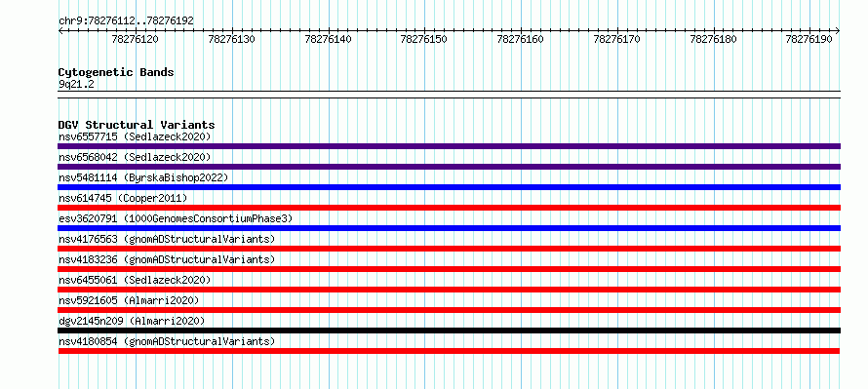
Task: Select the nsv614745 red variant bar
Action: tap(449, 208)
